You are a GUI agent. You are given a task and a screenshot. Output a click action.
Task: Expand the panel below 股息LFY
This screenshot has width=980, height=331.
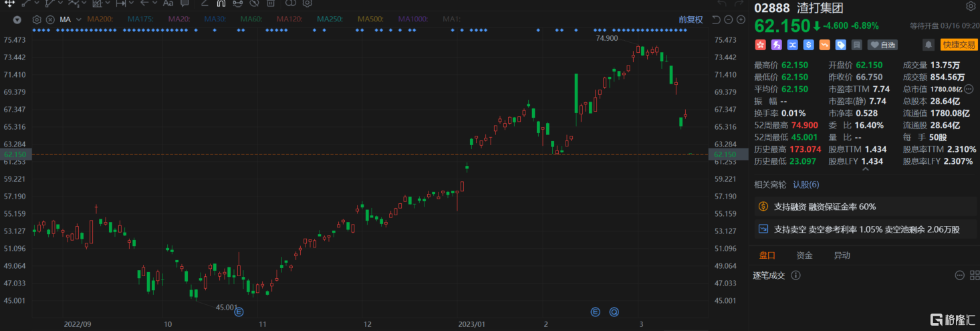[x=865, y=170]
